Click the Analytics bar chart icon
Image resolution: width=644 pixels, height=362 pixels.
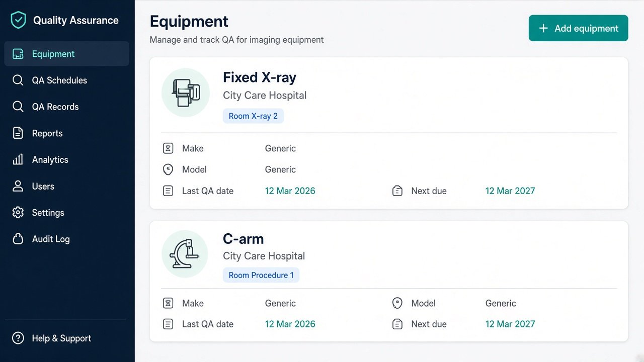pyautogui.click(x=18, y=160)
